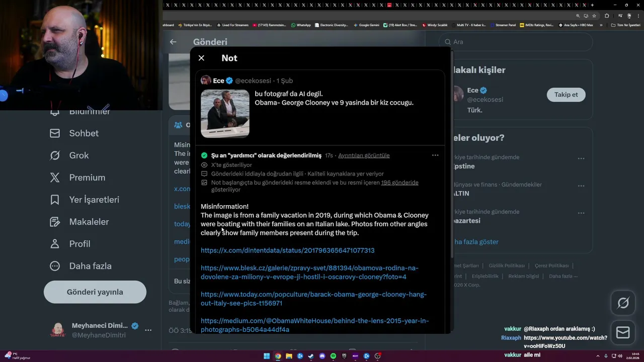Open Steam from the taskbar
644x362 pixels.
pyautogui.click(x=311, y=356)
